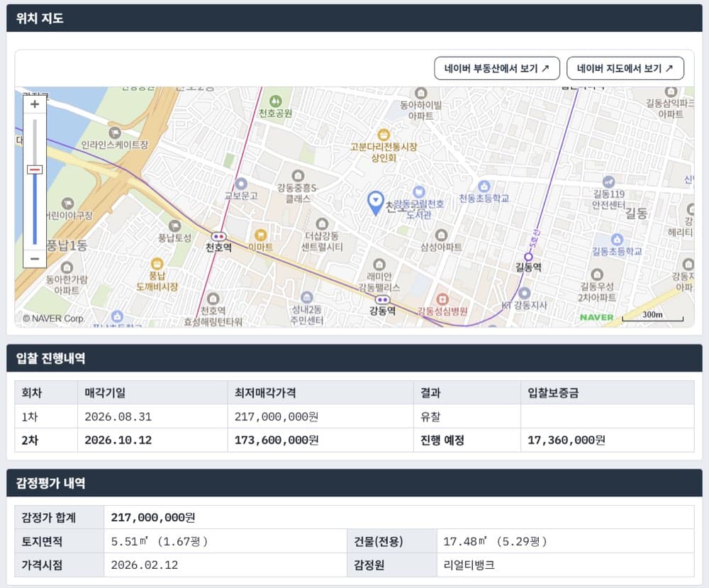Click the 입찰보증금 column header
Image resolution: width=709 pixels, height=588 pixels.
(x=608, y=393)
